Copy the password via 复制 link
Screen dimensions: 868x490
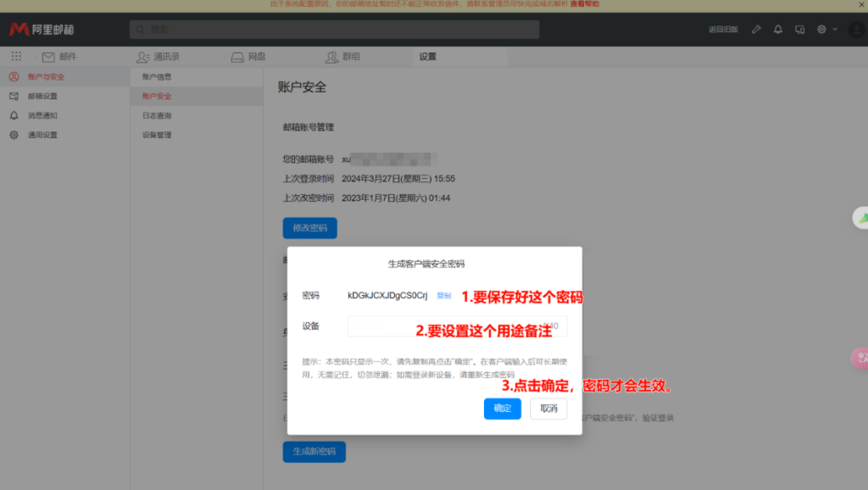443,296
